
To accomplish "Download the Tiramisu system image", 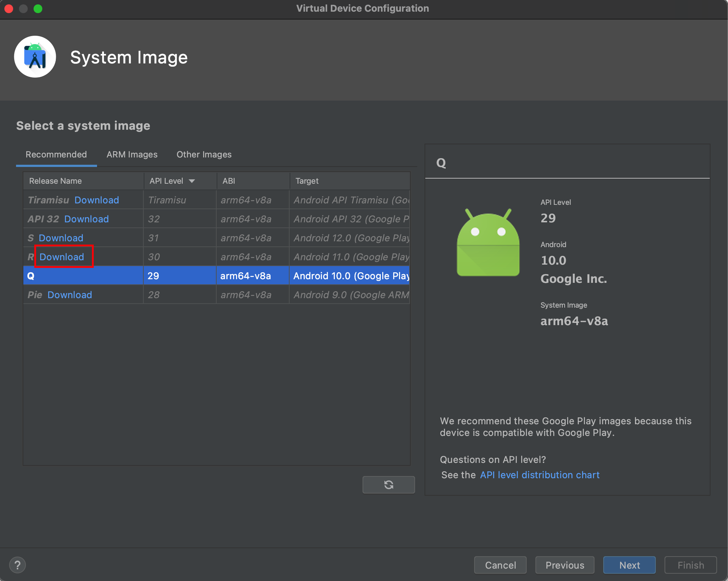I will (97, 200).
